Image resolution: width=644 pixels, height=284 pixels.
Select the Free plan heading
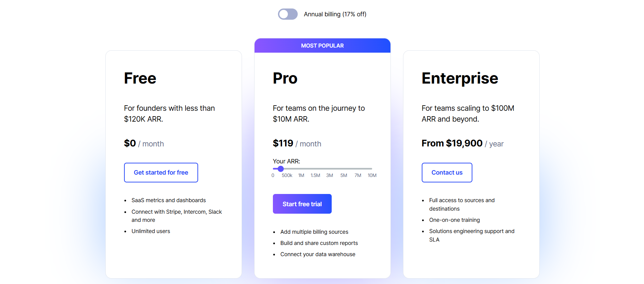click(x=140, y=78)
